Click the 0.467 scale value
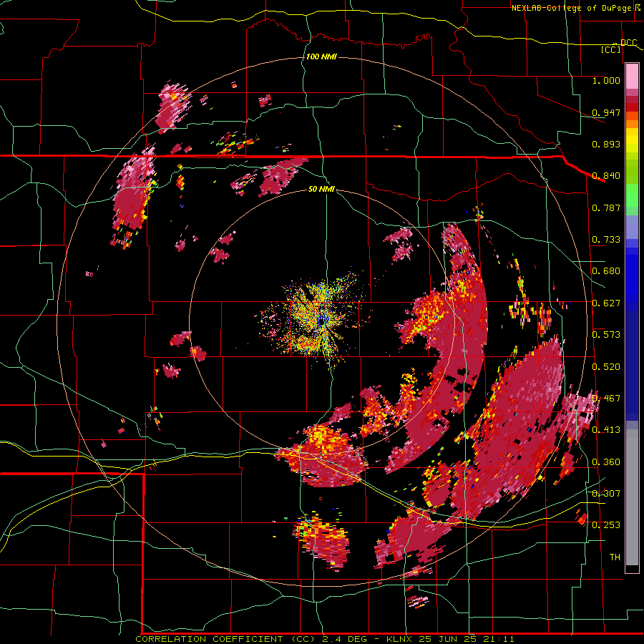 (x=606, y=399)
